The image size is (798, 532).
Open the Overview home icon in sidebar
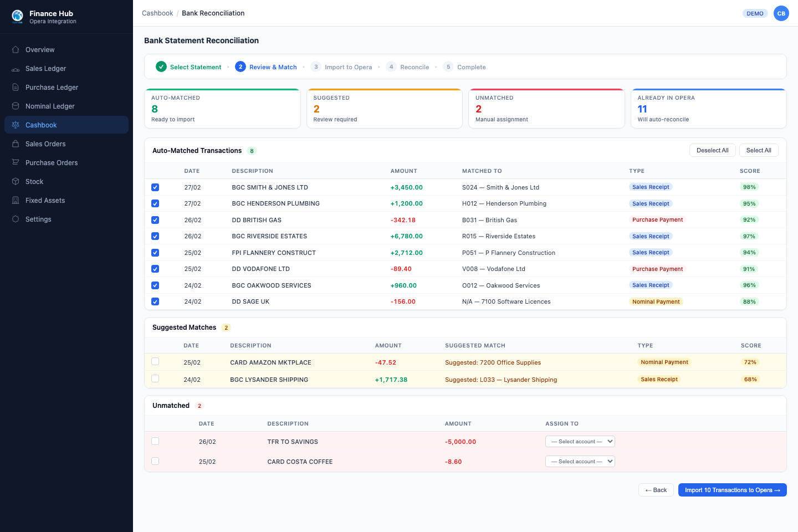click(x=16, y=50)
